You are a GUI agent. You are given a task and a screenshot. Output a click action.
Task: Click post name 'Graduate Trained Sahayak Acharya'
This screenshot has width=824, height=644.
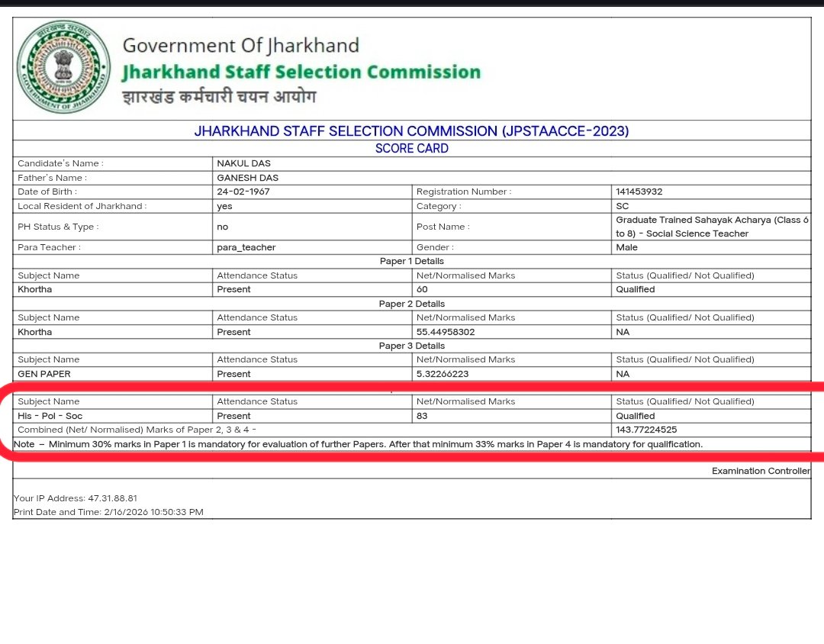click(x=712, y=227)
